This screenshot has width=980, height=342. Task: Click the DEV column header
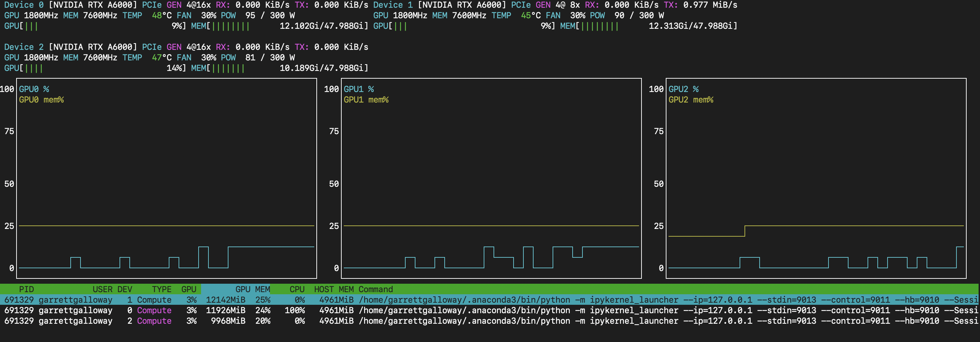coord(125,289)
